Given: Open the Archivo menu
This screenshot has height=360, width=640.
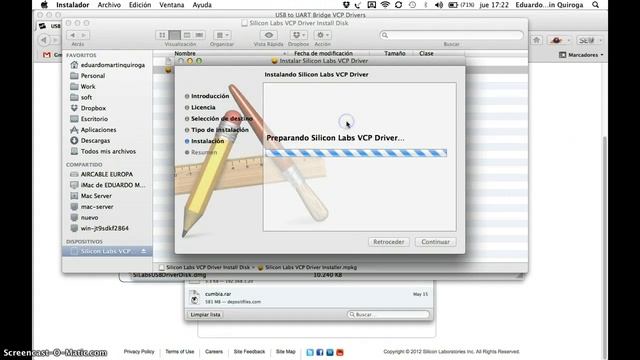Looking at the screenshot, I should 109,5.
